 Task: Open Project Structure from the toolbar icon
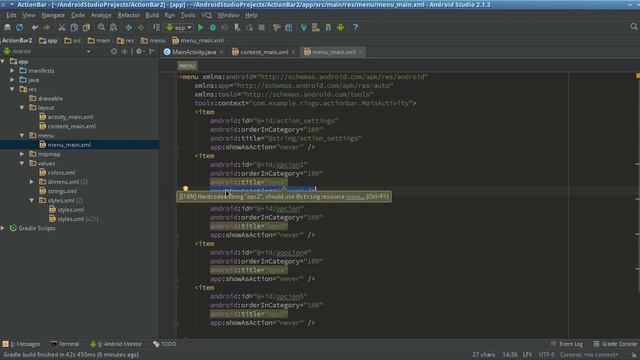point(289,27)
